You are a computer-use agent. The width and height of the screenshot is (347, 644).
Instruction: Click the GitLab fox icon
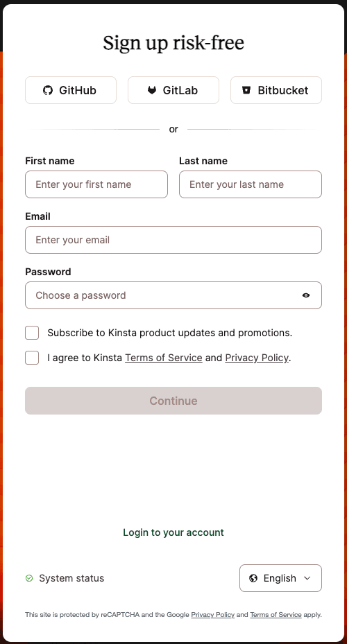[x=152, y=90]
